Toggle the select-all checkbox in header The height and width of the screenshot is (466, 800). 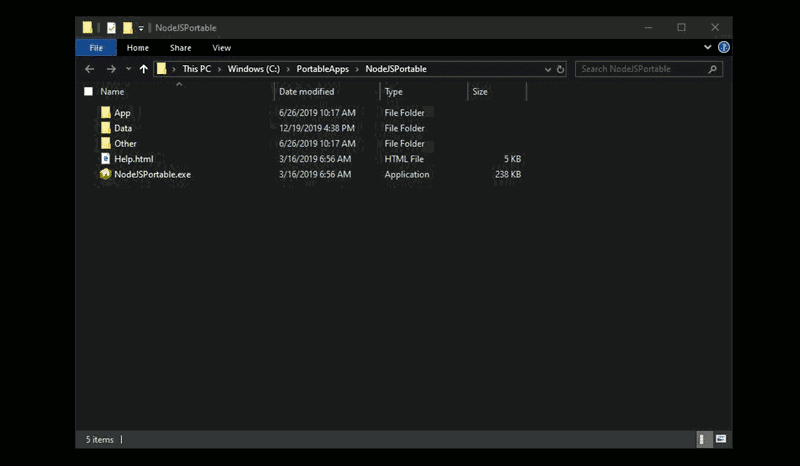88,91
